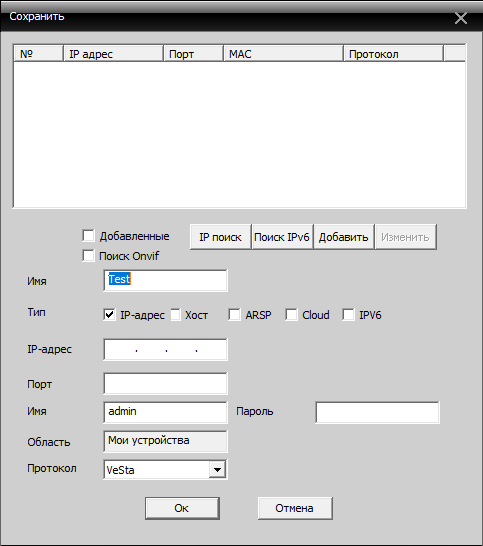Start the Поиск IPv6 search

tap(282, 237)
